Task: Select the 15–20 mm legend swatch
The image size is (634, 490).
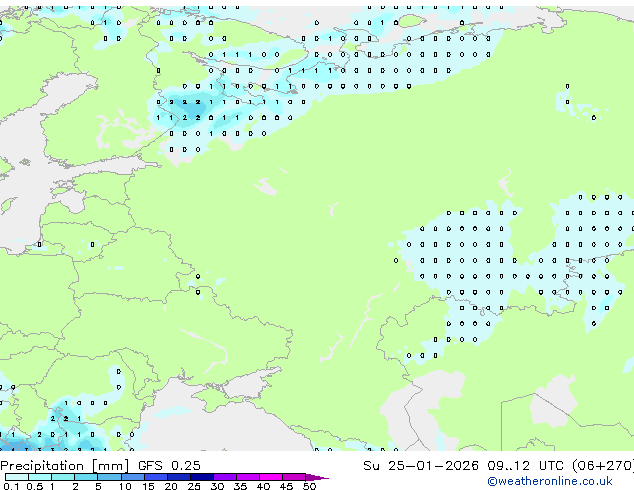Action: [155, 477]
